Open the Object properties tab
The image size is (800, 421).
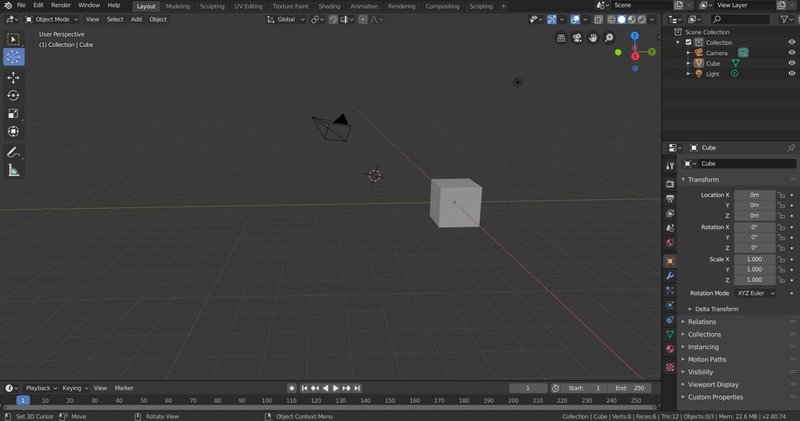tap(670, 261)
